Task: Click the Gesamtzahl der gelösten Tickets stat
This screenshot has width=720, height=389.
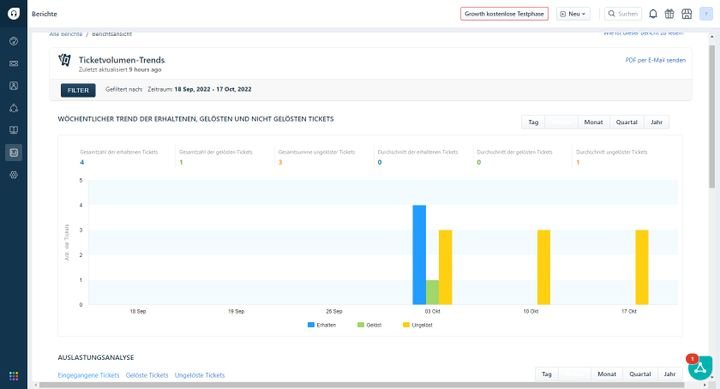Action: coord(216,157)
